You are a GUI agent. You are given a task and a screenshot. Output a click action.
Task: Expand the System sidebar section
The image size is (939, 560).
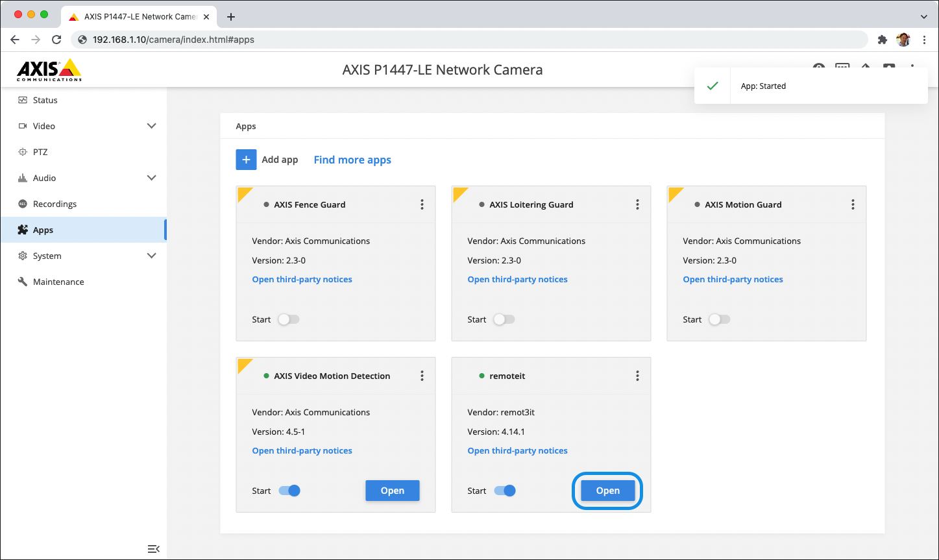(152, 256)
